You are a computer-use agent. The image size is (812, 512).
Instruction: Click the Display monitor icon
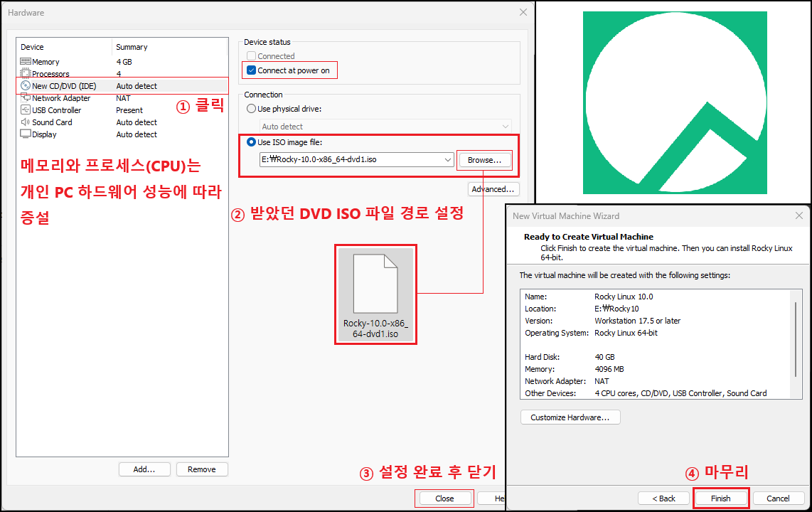pos(26,134)
